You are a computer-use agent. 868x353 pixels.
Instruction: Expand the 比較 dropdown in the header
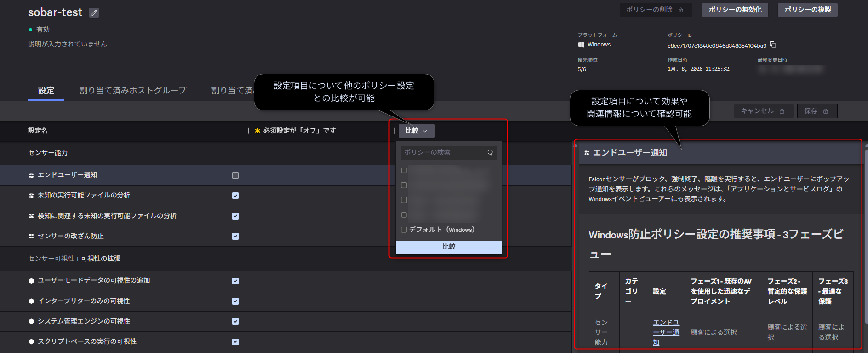pyautogui.click(x=416, y=131)
